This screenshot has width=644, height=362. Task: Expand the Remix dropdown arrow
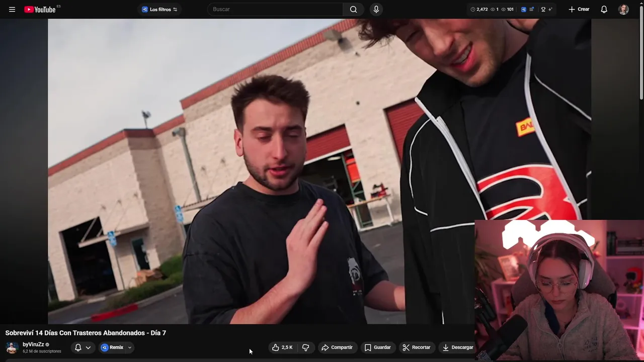pos(130,347)
